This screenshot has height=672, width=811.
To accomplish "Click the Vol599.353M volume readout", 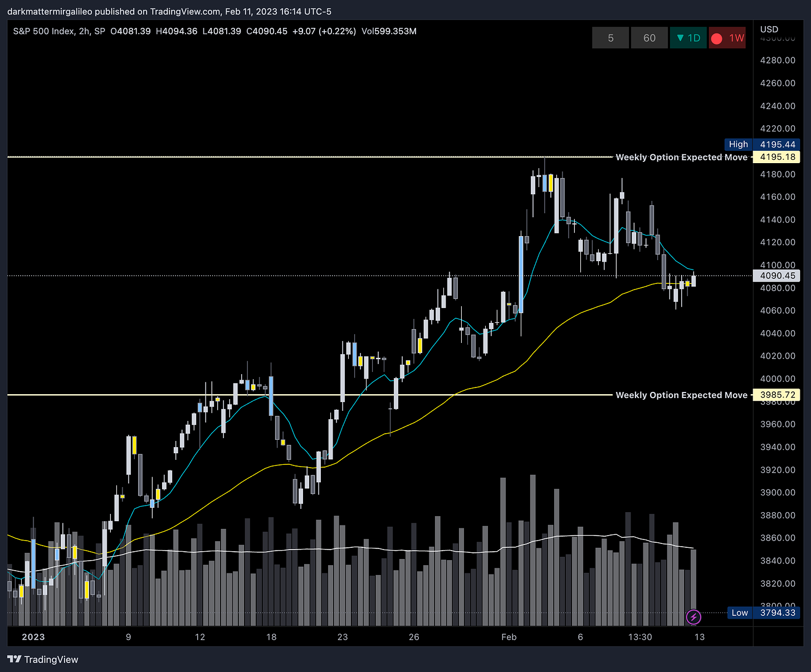I will click(389, 31).
